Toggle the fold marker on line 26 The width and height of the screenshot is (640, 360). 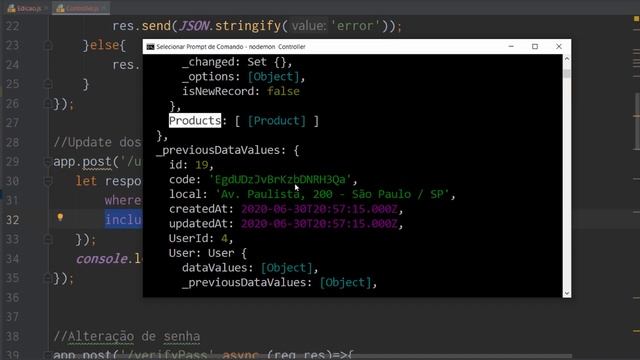(48, 104)
